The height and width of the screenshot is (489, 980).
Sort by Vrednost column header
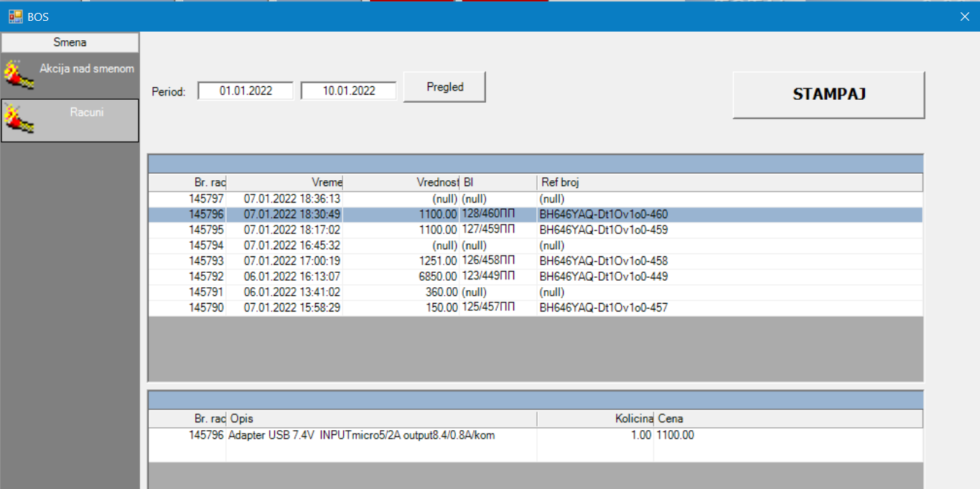pos(401,182)
